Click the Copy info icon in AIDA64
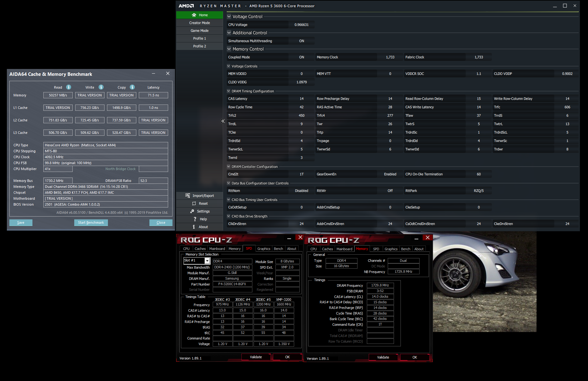Screen dimensions: 588x381 point(132,87)
